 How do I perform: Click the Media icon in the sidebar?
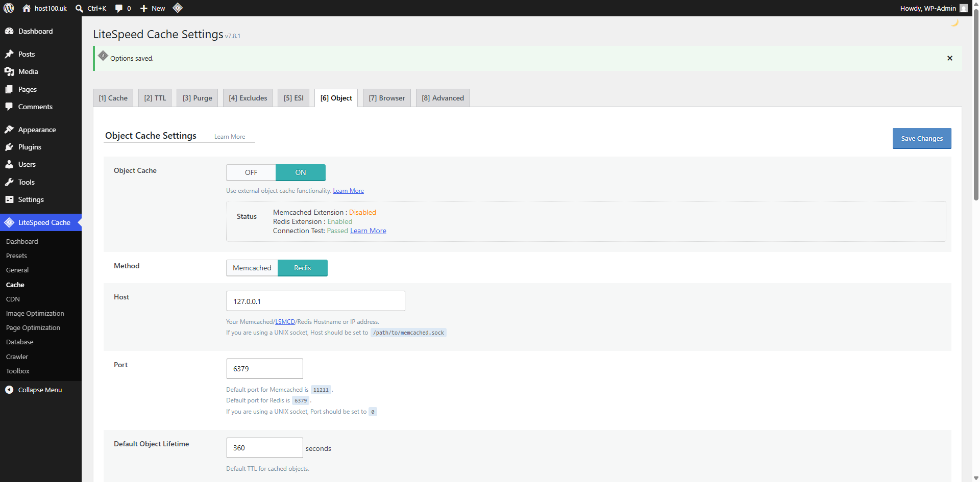pyautogui.click(x=9, y=71)
